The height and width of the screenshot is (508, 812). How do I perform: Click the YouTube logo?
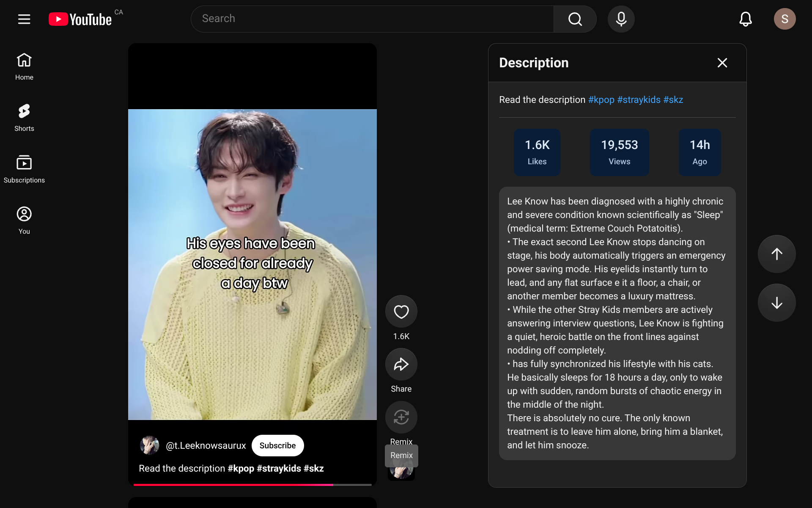pyautogui.click(x=80, y=19)
